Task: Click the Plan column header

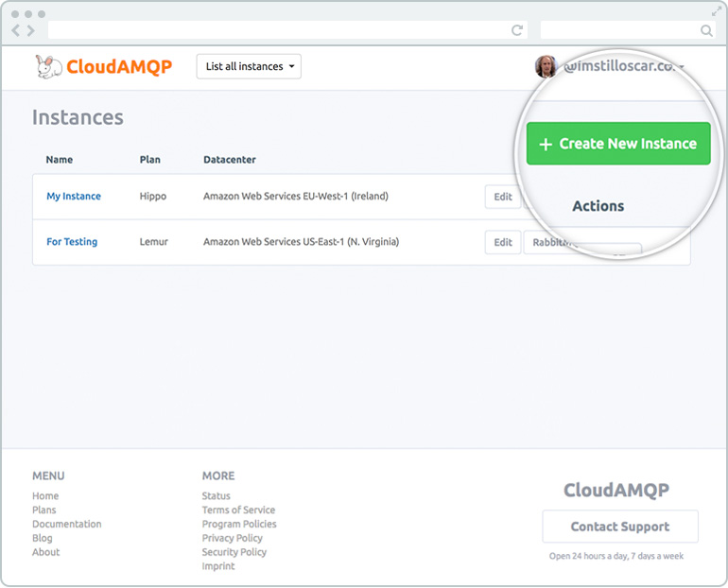Action: pos(150,160)
